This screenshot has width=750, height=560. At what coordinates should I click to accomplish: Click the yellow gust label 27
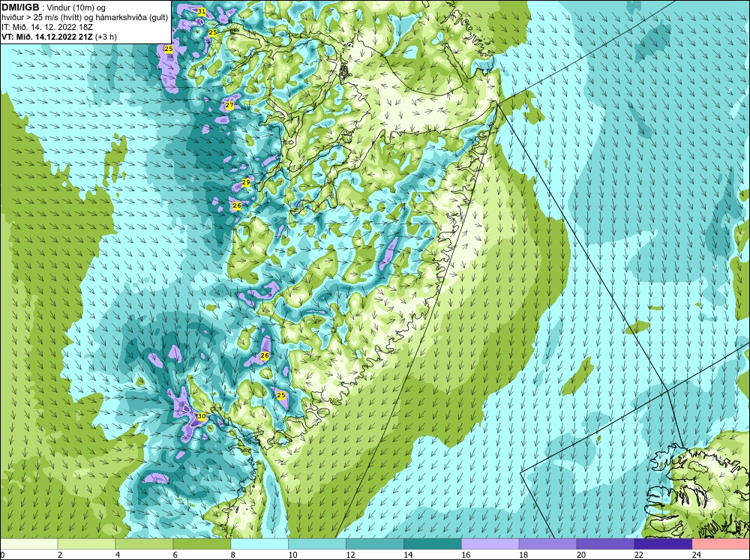click(229, 105)
